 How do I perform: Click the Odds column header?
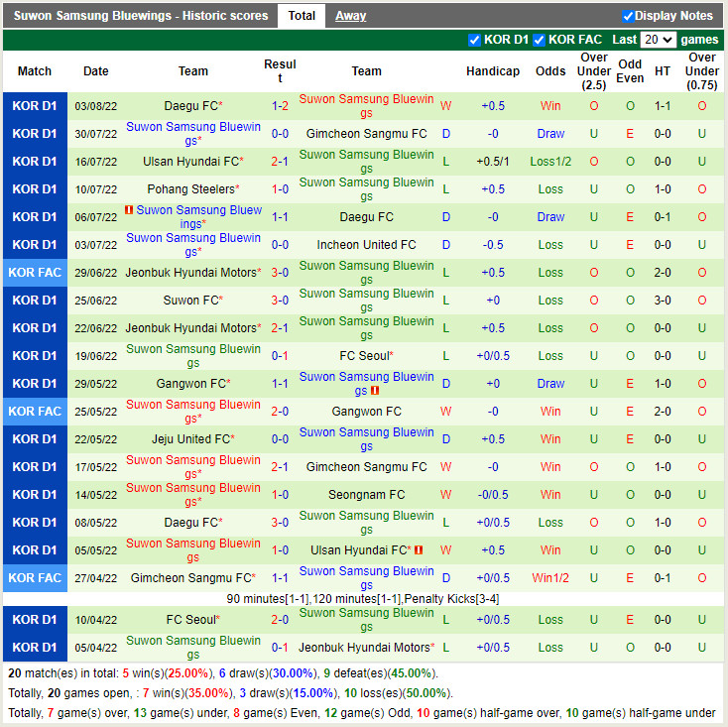pyautogui.click(x=550, y=71)
